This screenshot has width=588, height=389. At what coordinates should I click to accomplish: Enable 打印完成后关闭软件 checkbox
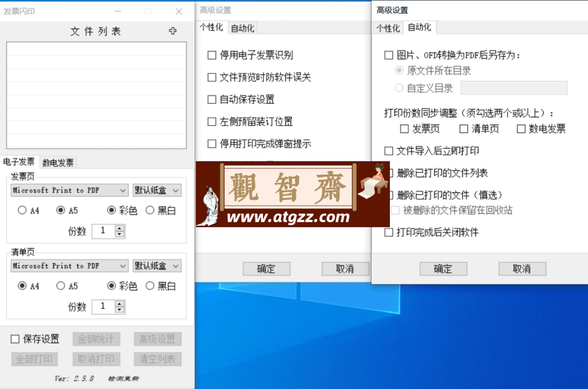(389, 232)
